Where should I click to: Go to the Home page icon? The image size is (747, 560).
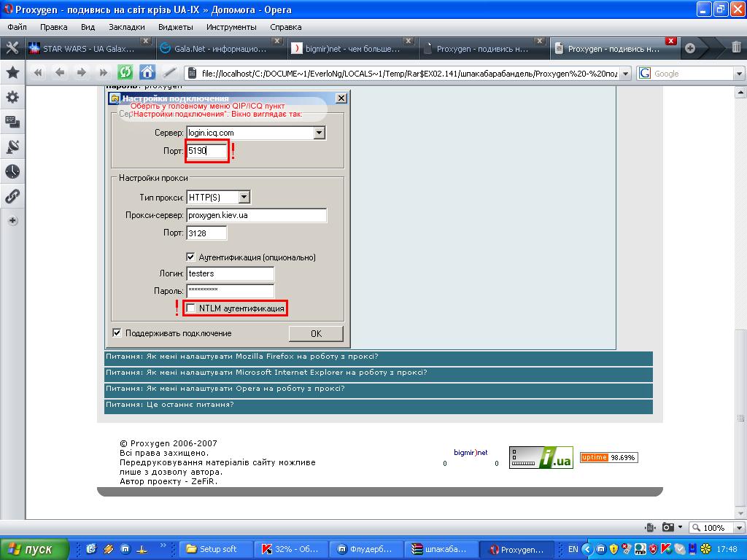(147, 72)
